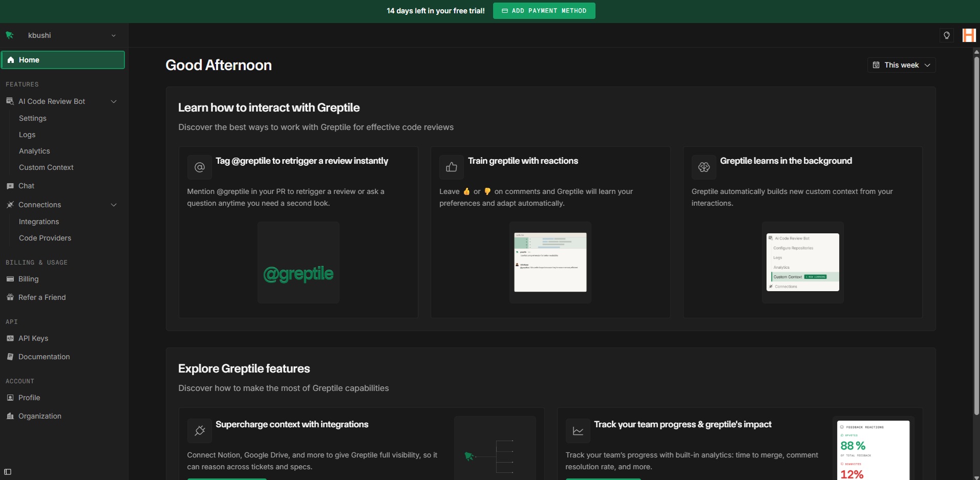This screenshot has height=480, width=980.
Task: Click the card icon in Add Payment Method
Action: coord(505,11)
